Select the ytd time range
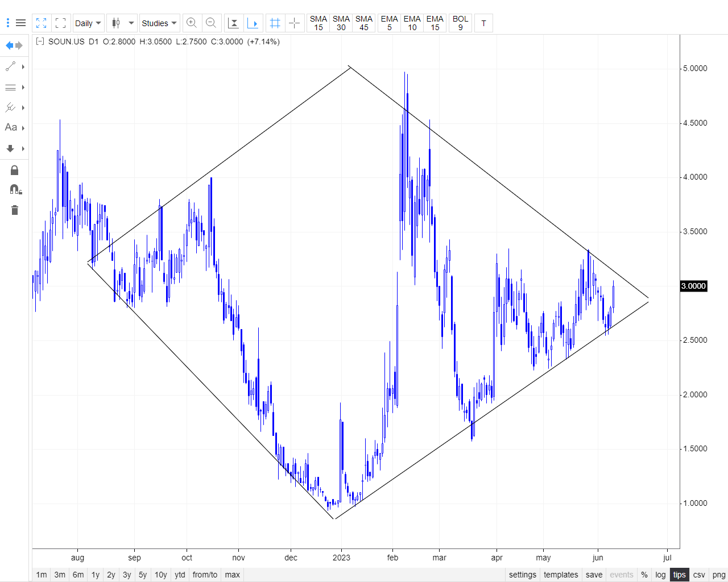Screen dimensions: 728x582 coord(180,575)
